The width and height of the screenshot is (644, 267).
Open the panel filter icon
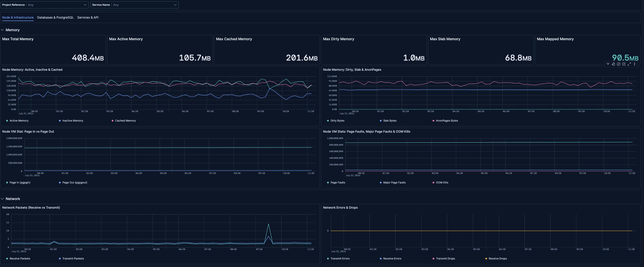tap(608, 64)
